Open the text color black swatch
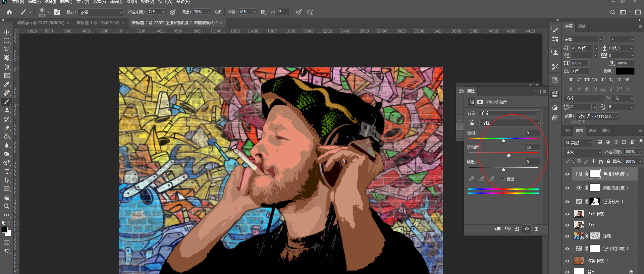The height and width of the screenshot is (274, 644). point(625,71)
